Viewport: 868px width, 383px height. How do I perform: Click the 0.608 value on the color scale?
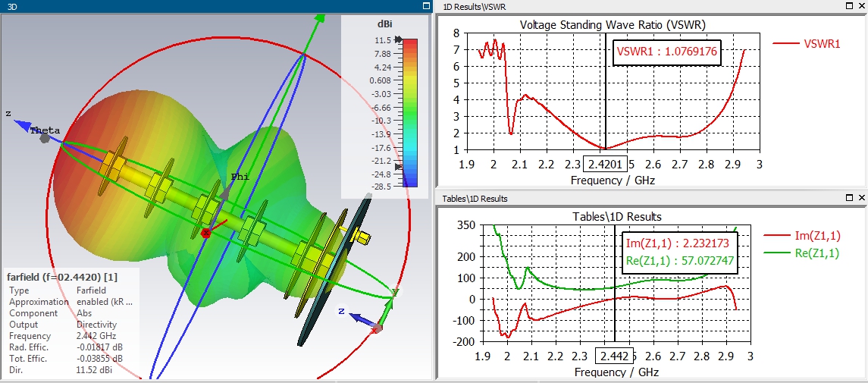click(379, 81)
